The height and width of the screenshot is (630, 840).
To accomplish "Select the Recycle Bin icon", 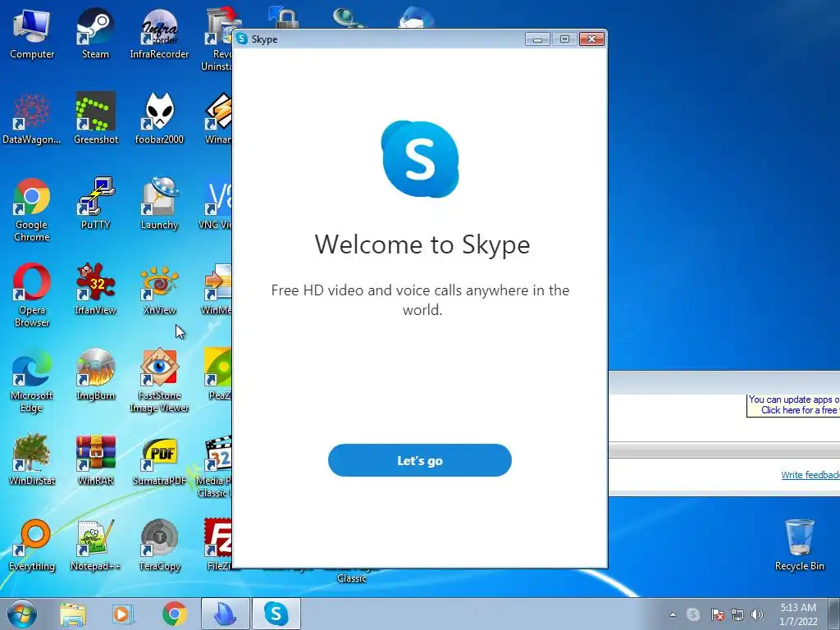I will tap(799, 545).
